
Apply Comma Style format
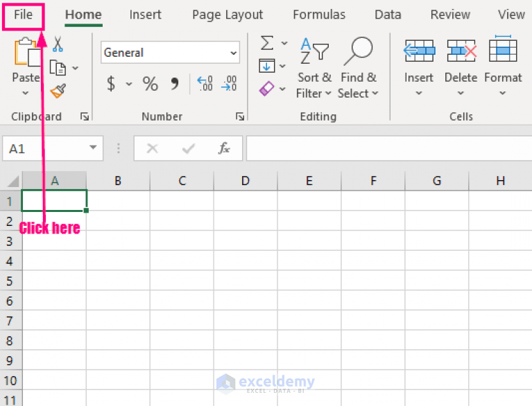pyautogui.click(x=175, y=83)
